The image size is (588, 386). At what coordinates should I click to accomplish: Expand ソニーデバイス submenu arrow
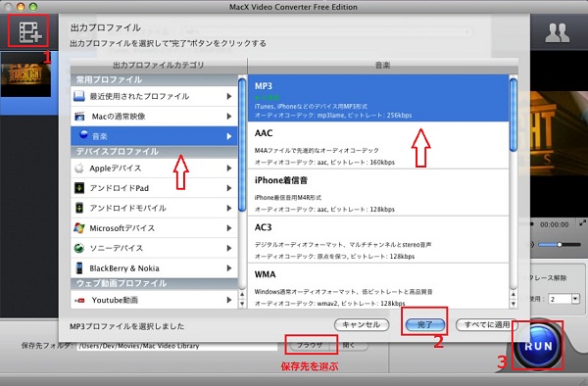click(229, 248)
